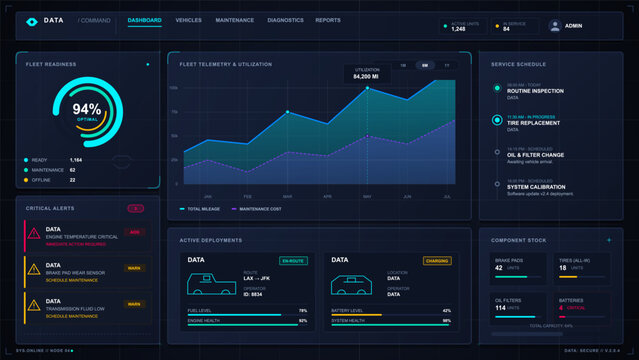The width and height of the screenshot is (639, 360).
Task: Select the 1M chart range option
Action: click(x=403, y=65)
